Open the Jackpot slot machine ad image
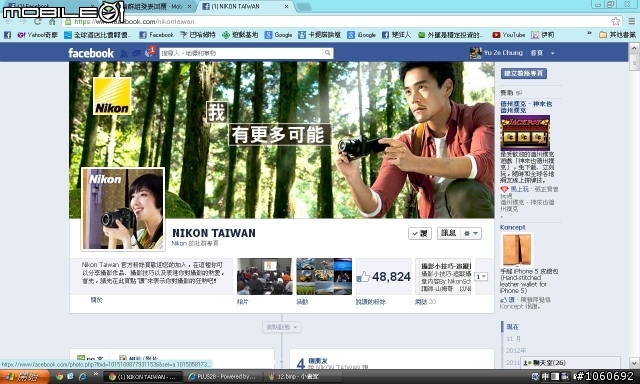The image size is (640, 384). point(525,133)
